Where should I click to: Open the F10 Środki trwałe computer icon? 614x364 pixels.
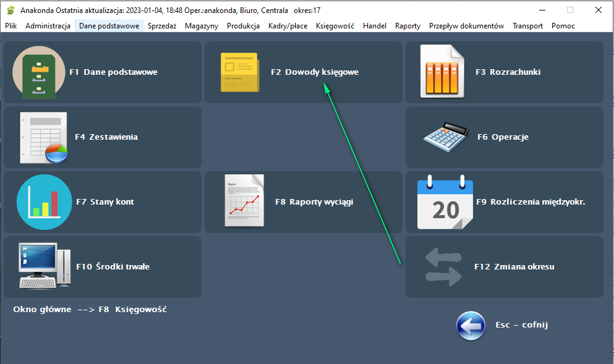coord(45,266)
